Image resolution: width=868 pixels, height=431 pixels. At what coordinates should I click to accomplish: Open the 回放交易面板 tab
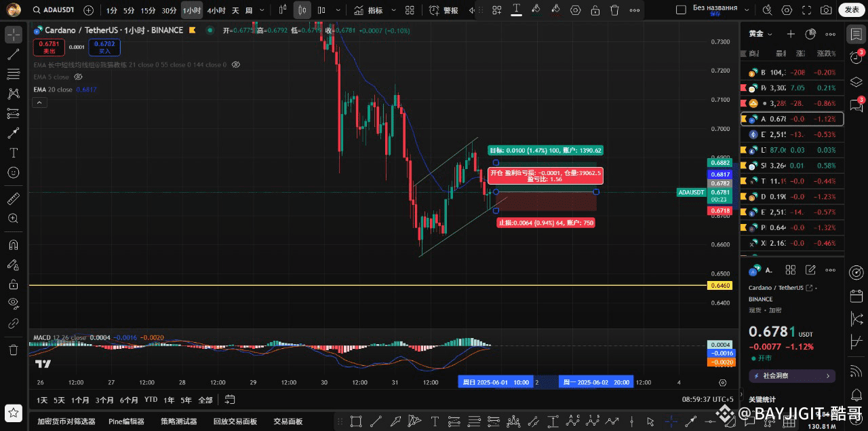point(235,421)
